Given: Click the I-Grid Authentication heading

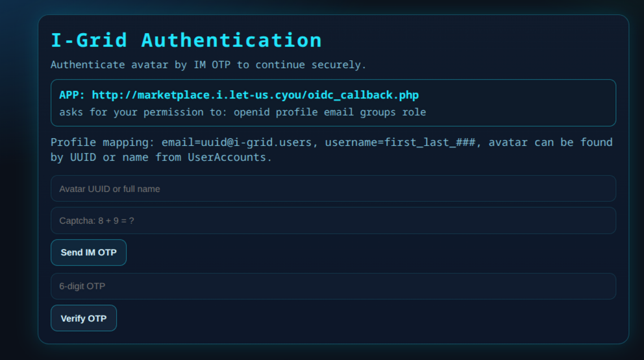Looking at the screenshot, I should (x=186, y=40).
